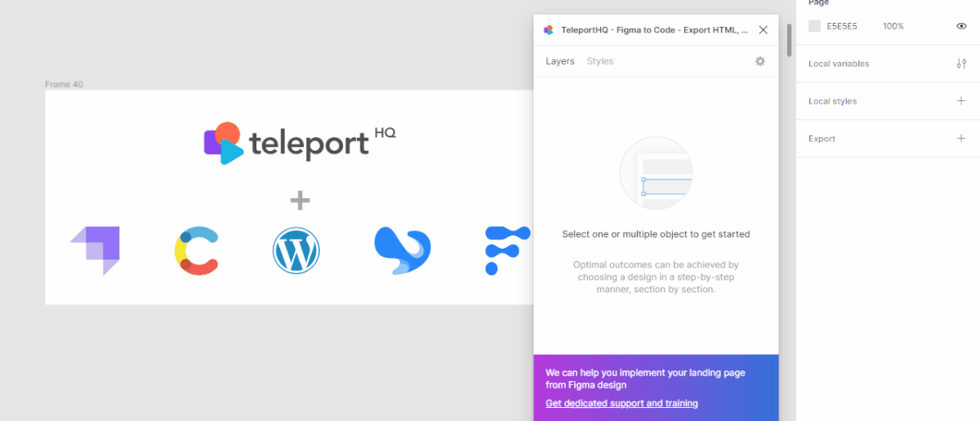Close the TeleportHQ plugin window
This screenshot has height=421, width=980.
763,30
